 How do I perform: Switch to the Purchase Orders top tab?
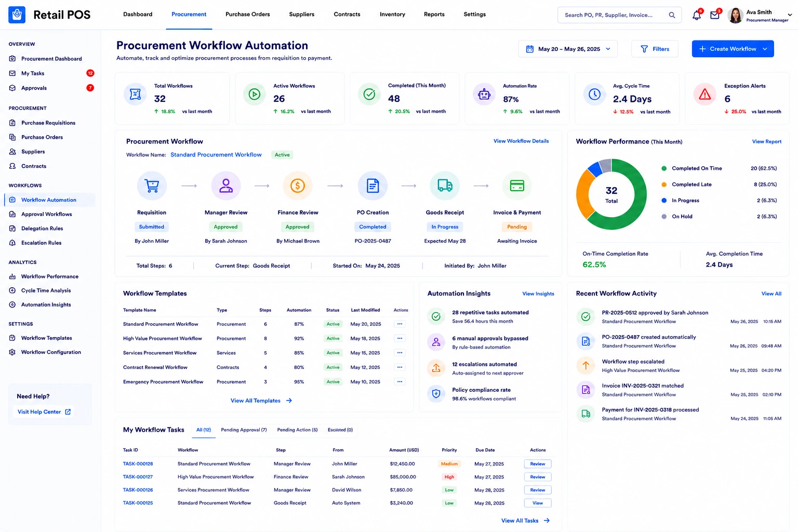247,15
